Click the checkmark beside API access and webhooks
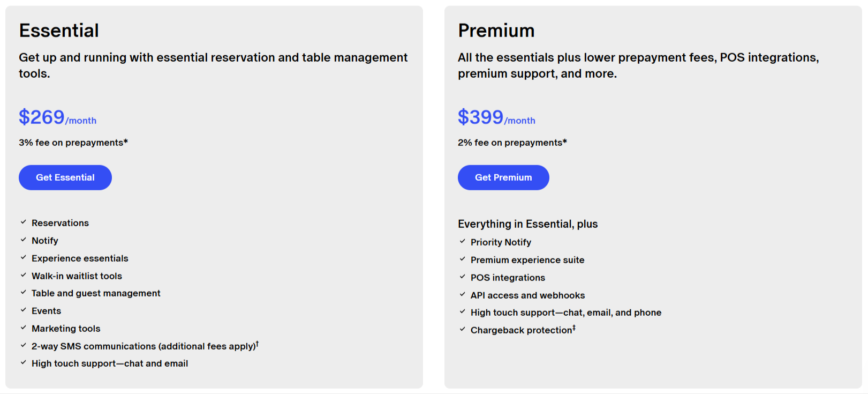 [x=463, y=294]
